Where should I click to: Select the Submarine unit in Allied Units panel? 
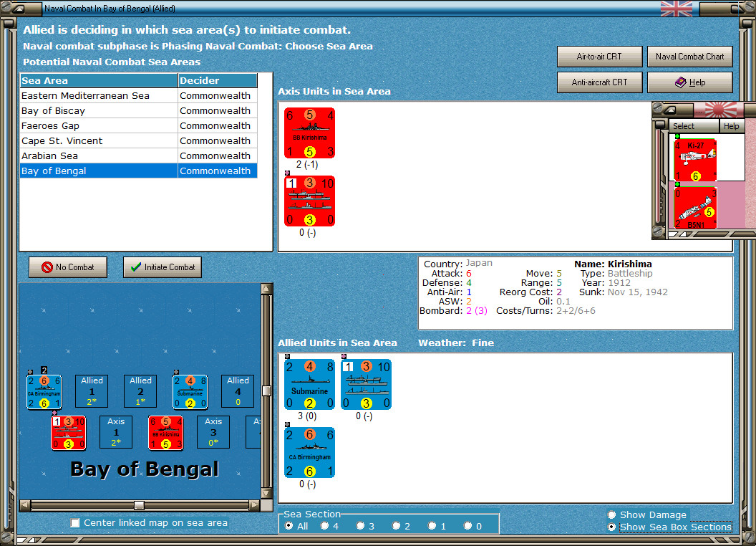[309, 384]
